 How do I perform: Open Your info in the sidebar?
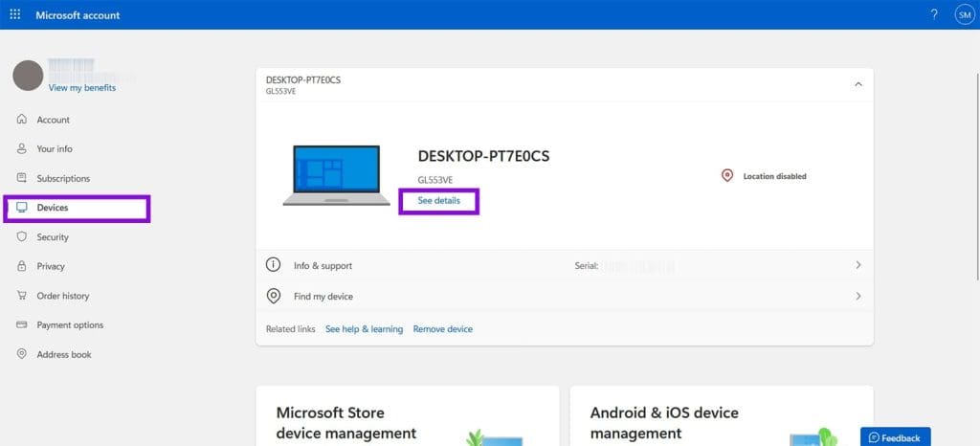tap(55, 148)
